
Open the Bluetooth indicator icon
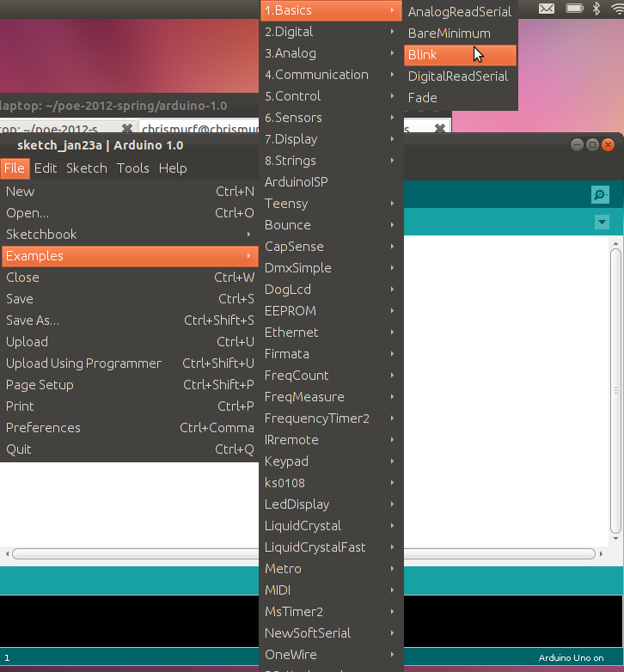(x=596, y=8)
